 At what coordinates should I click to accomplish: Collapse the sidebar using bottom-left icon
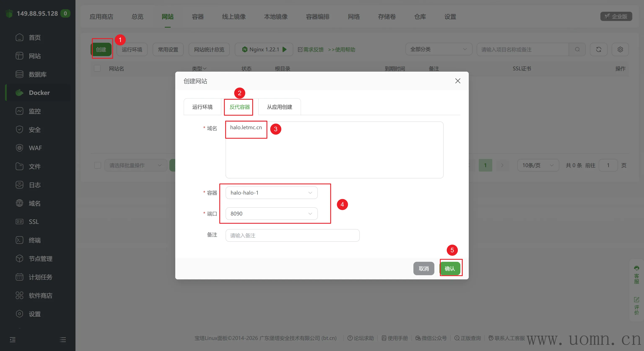tap(13, 340)
